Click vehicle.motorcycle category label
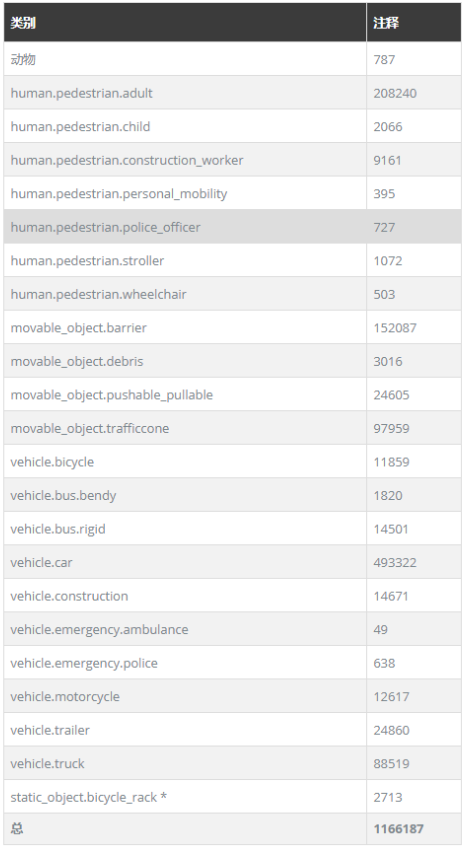Viewport: 464px width, 847px height. click(65, 697)
